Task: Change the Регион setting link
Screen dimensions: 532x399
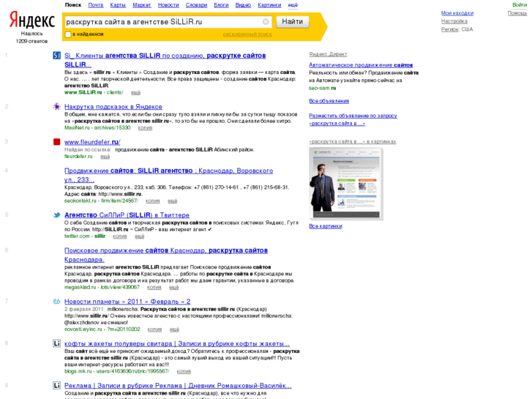Action: tap(450, 29)
